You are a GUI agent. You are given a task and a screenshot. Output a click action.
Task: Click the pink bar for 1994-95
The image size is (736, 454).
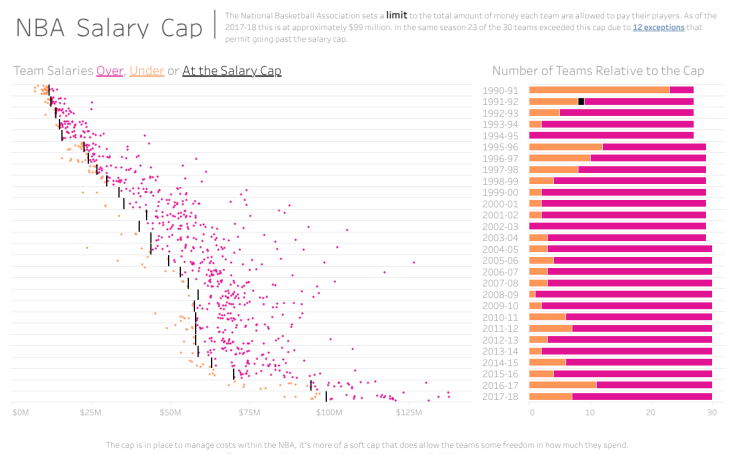point(611,135)
